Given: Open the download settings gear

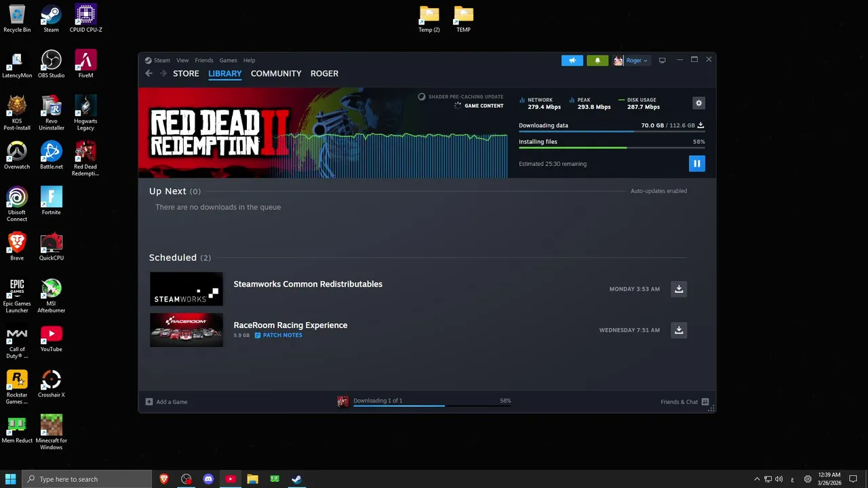Looking at the screenshot, I should (x=698, y=103).
